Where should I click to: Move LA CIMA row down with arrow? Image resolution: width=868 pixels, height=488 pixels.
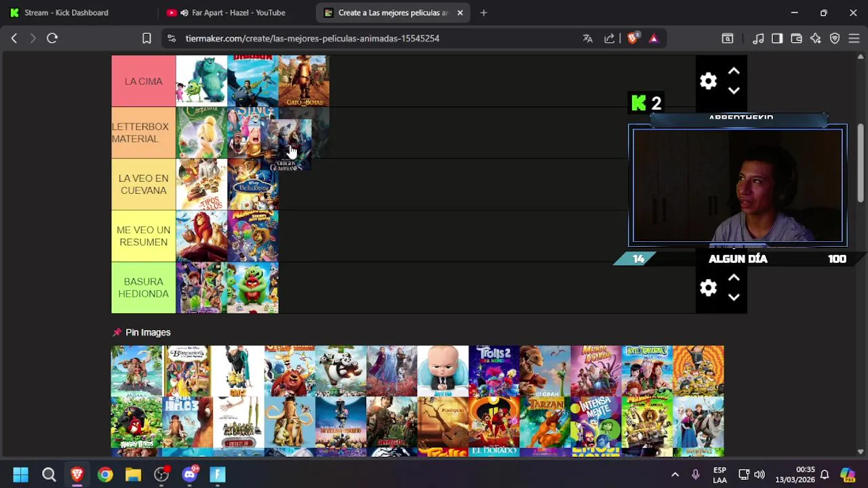pos(734,91)
